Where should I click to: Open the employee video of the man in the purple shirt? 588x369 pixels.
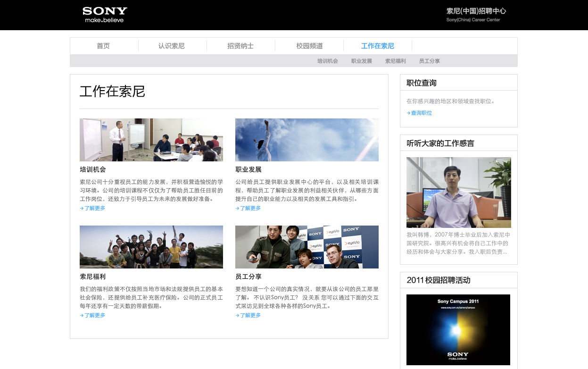pyautogui.click(x=458, y=193)
